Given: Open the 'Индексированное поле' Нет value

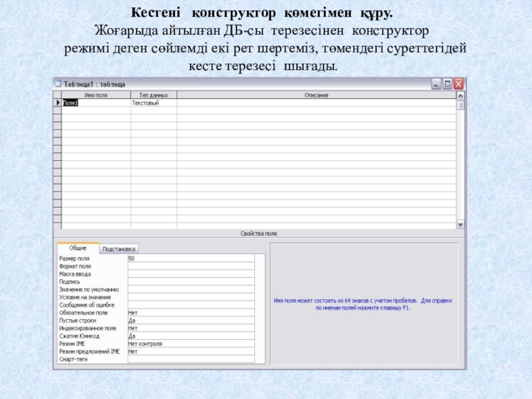Looking at the screenshot, I should [x=191, y=328].
